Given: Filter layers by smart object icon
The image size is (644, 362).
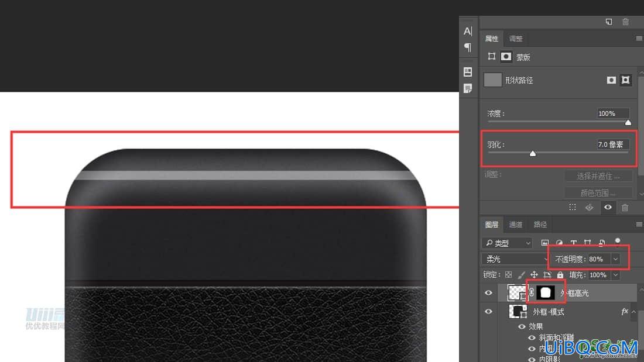Looking at the screenshot, I should pyautogui.click(x=602, y=243).
